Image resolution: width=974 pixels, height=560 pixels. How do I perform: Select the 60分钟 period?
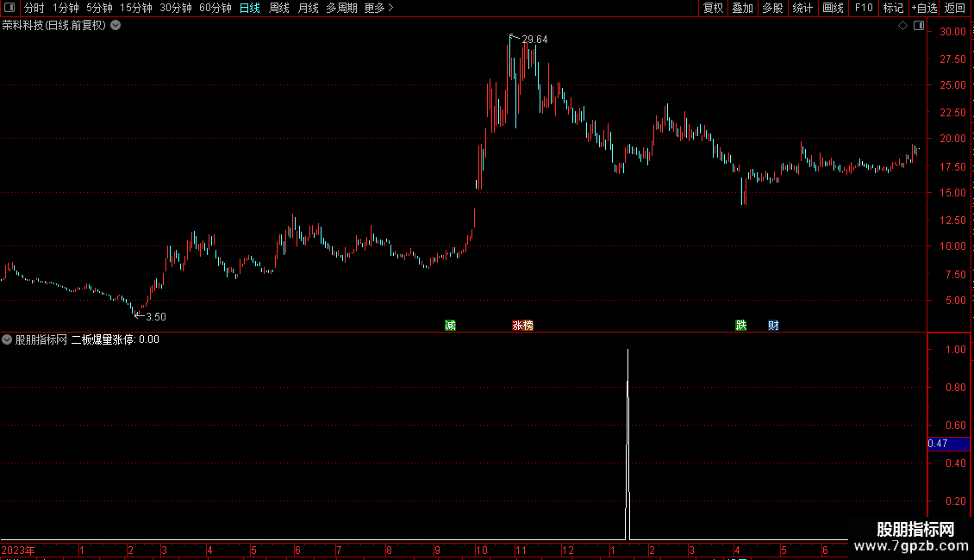(x=215, y=8)
